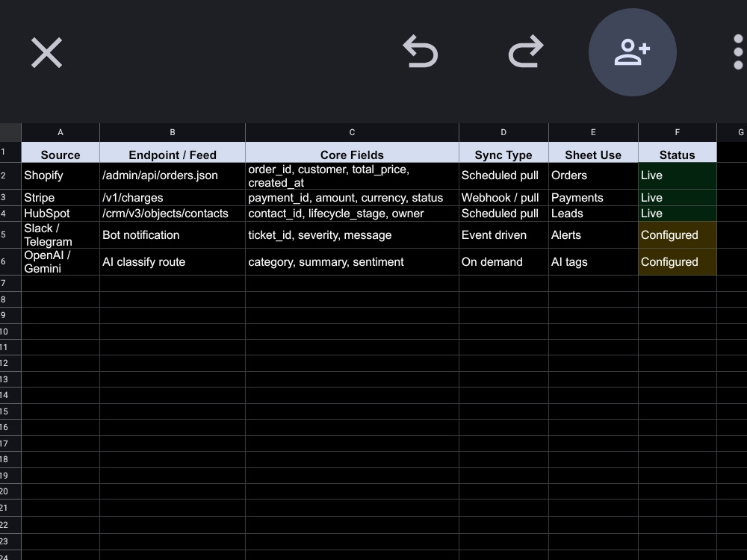Image resolution: width=747 pixels, height=560 pixels.
Task: Click the 'Sync Type' header cell
Action: point(503,153)
